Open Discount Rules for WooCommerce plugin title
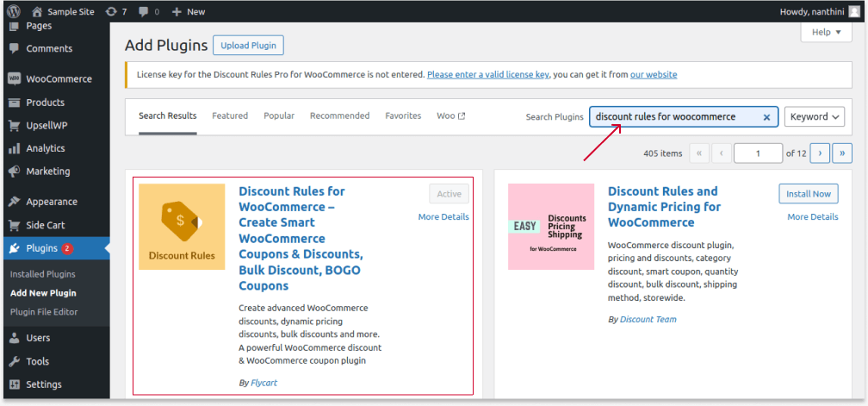Viewport: 868px width, 406px height. [301, 238]
